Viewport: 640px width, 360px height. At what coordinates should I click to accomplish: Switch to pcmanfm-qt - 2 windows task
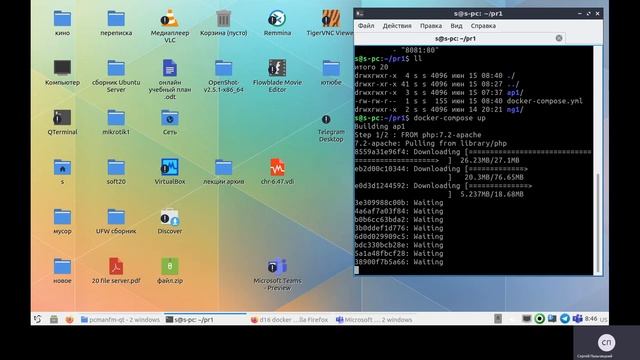pos(120,320)
